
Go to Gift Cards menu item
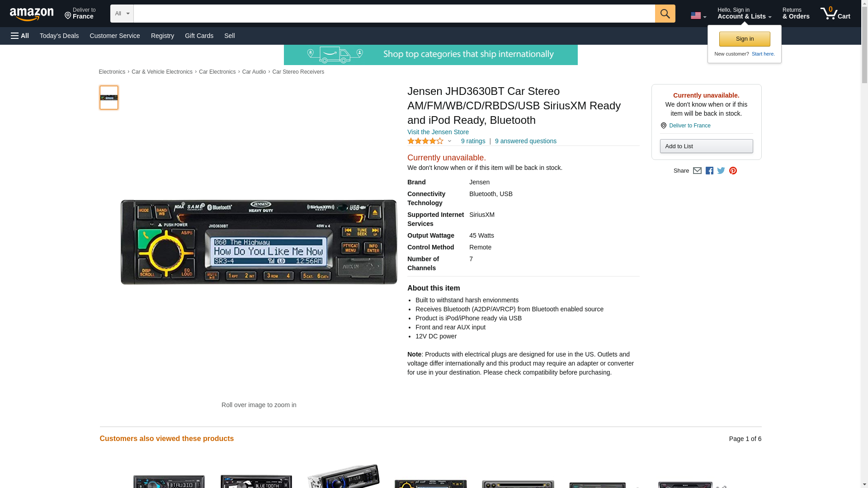click(199, 36)
